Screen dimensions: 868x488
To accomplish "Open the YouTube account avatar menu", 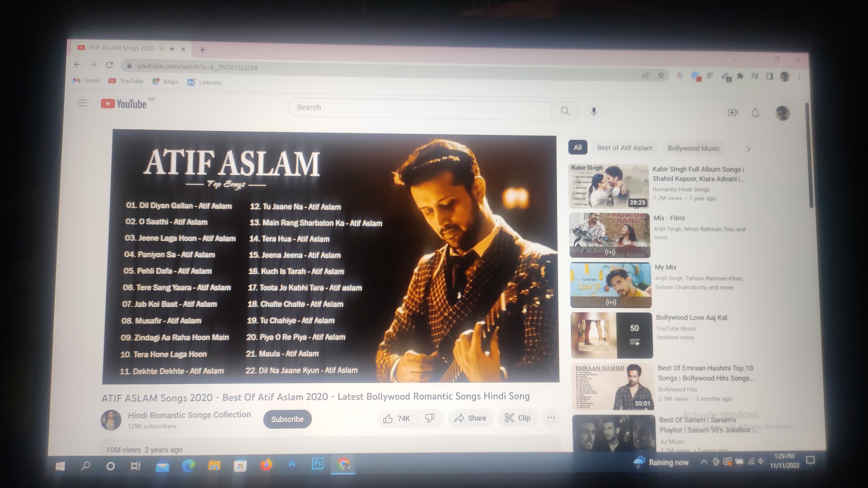I will [783, 113].
